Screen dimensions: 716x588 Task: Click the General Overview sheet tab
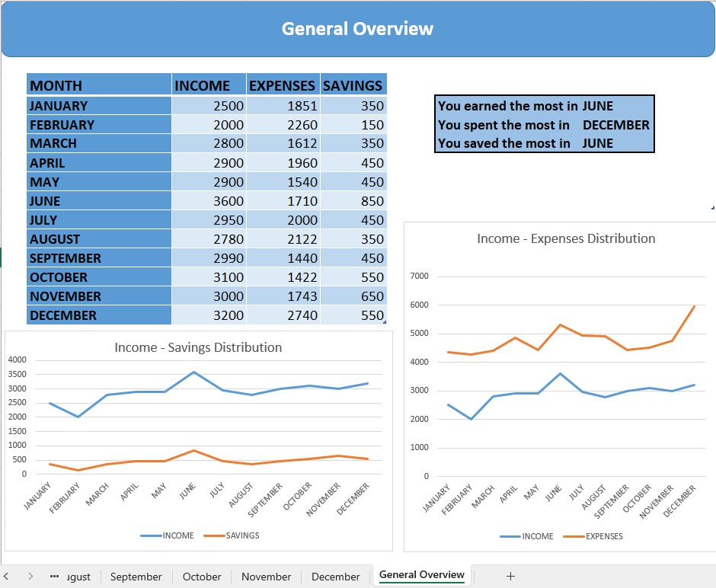[x=421, y=575]
